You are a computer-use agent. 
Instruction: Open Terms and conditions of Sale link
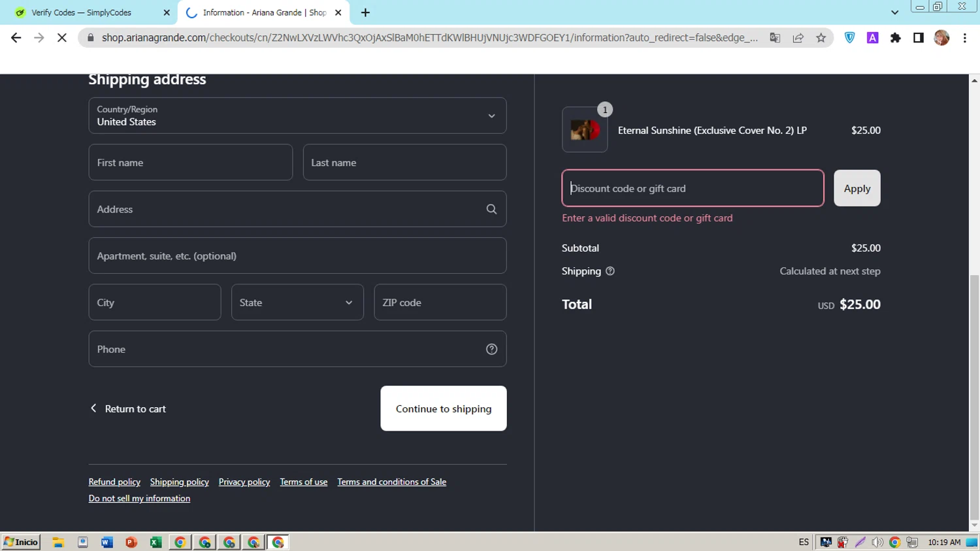pyautogui.click(x=392, y=482)
